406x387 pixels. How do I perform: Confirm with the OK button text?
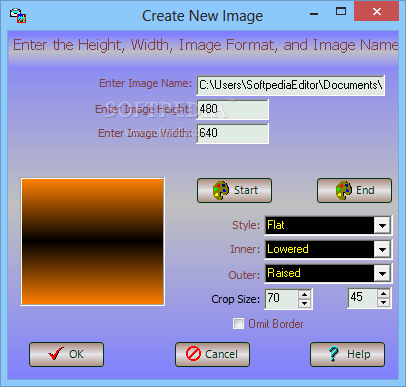(76, 354)
